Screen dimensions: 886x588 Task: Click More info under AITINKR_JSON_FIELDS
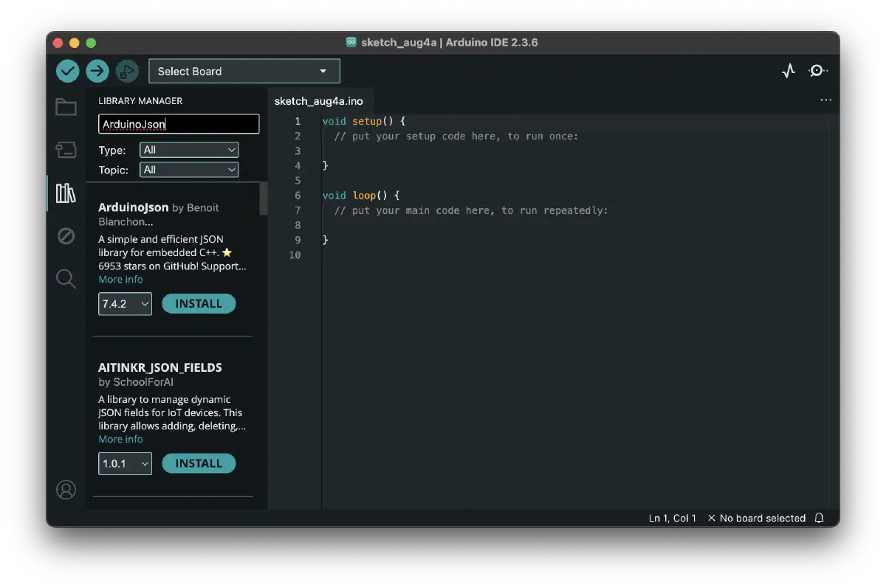[x=120, y=439]
